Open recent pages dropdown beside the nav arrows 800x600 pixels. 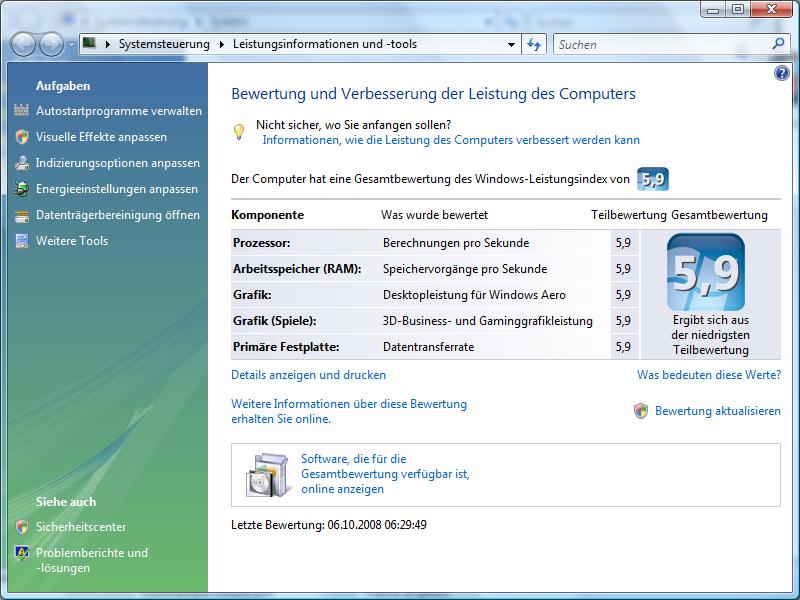coord(71,45)
